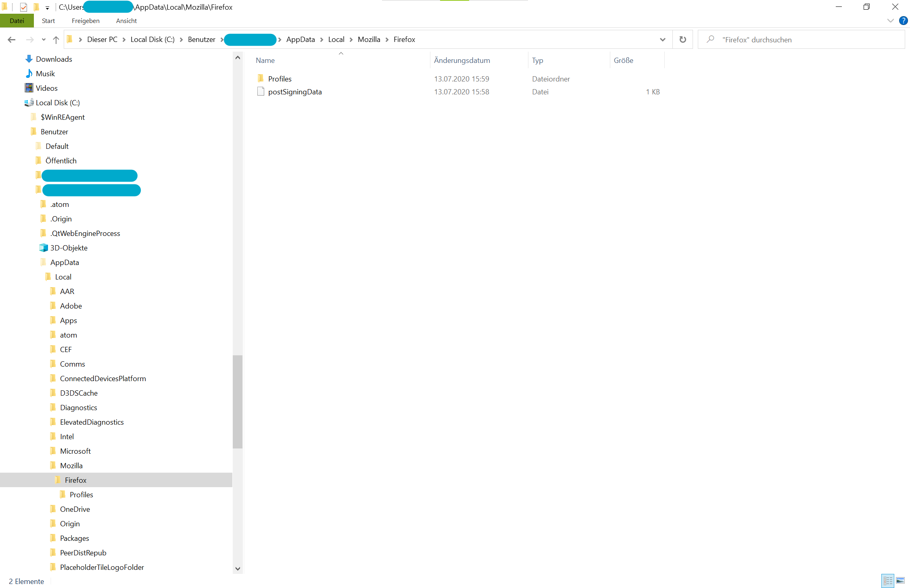Switch to details view icon
Screen dimensions: 910x588
888,581
